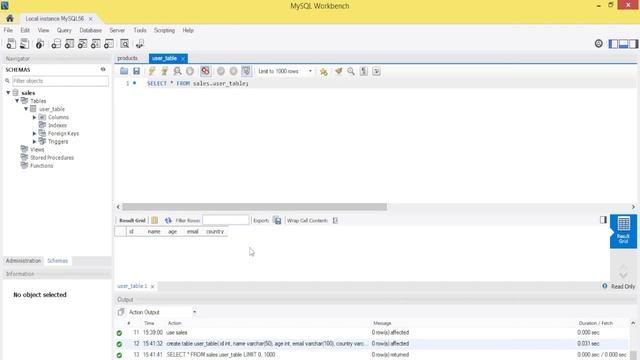The image size is (640, 360).
Task: Create new stored procedure icon
Action: 96,44
